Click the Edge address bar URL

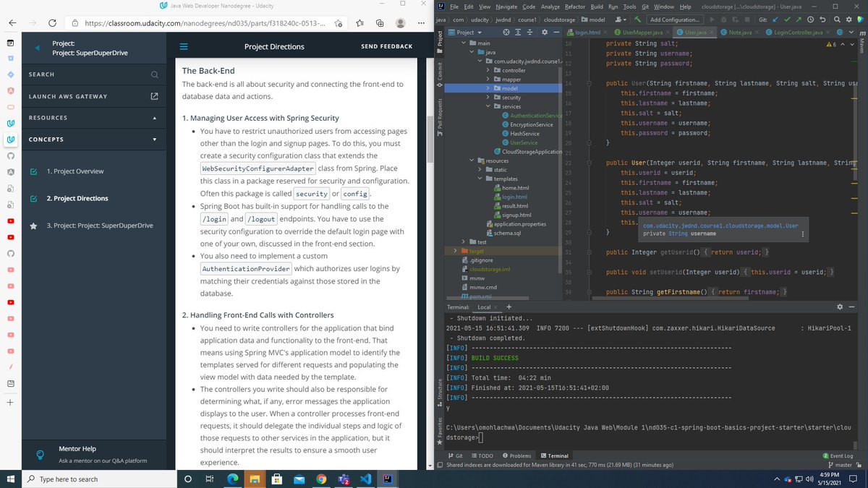point(205,23)
